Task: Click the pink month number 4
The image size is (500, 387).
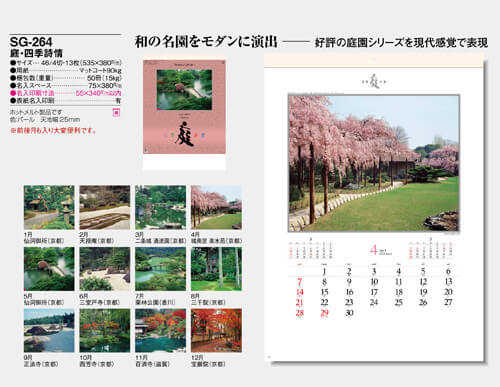Action: point(374,250)
